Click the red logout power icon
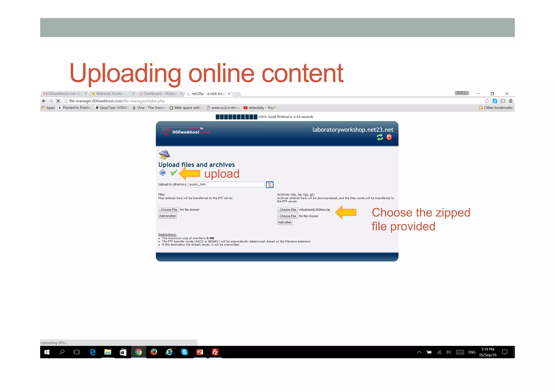 click(389, 137)
